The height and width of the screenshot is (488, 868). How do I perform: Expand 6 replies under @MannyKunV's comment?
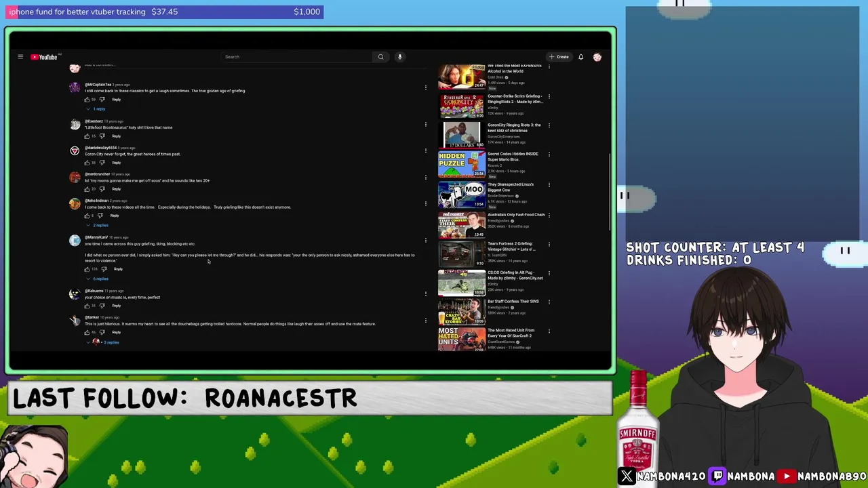97,279
